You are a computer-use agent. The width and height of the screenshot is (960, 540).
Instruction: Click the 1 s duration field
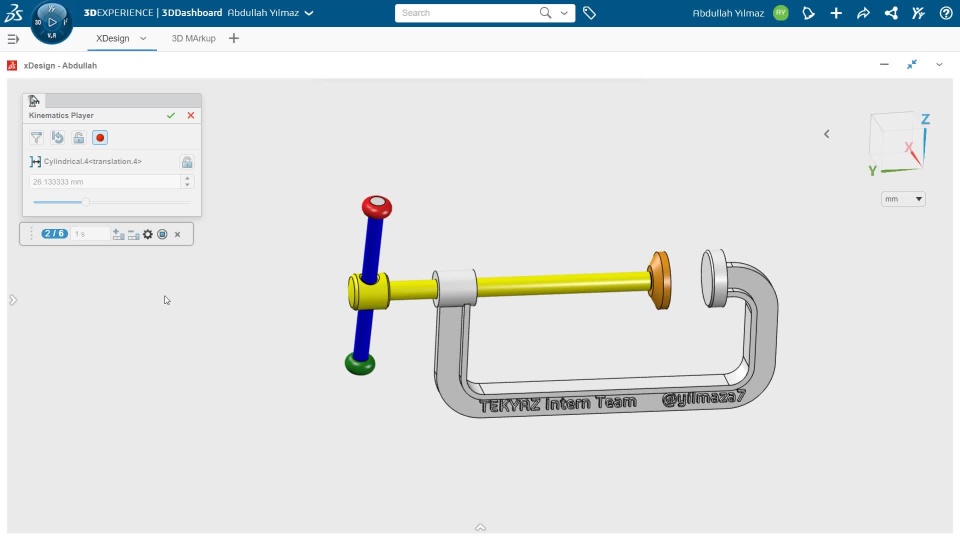click(x=89, y=234)
